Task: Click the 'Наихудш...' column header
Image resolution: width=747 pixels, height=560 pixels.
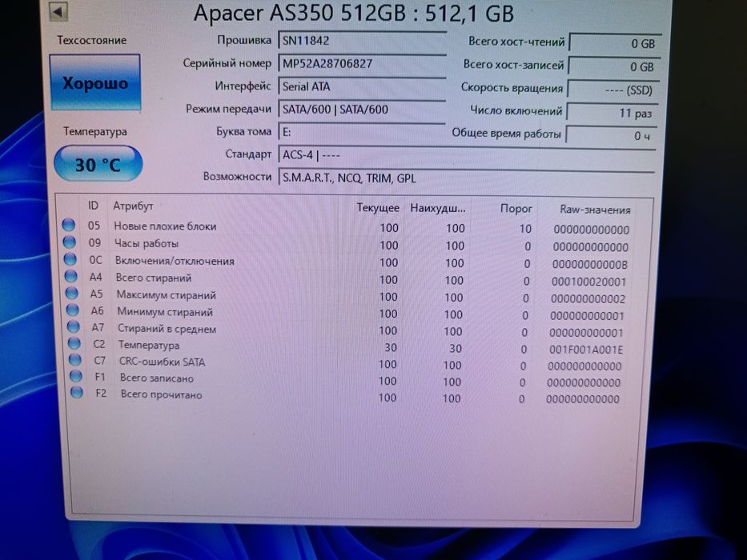Action: click(438, 208)
